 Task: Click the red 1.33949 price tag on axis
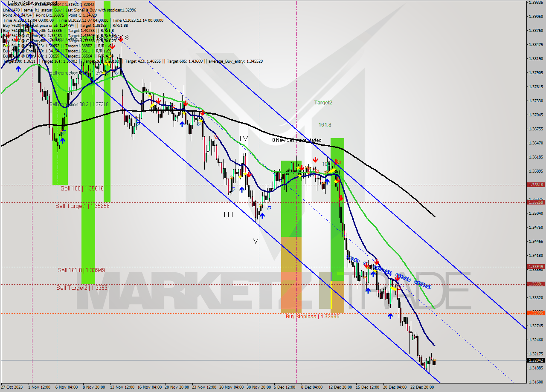pyautogui.click(x=536, y=267)
